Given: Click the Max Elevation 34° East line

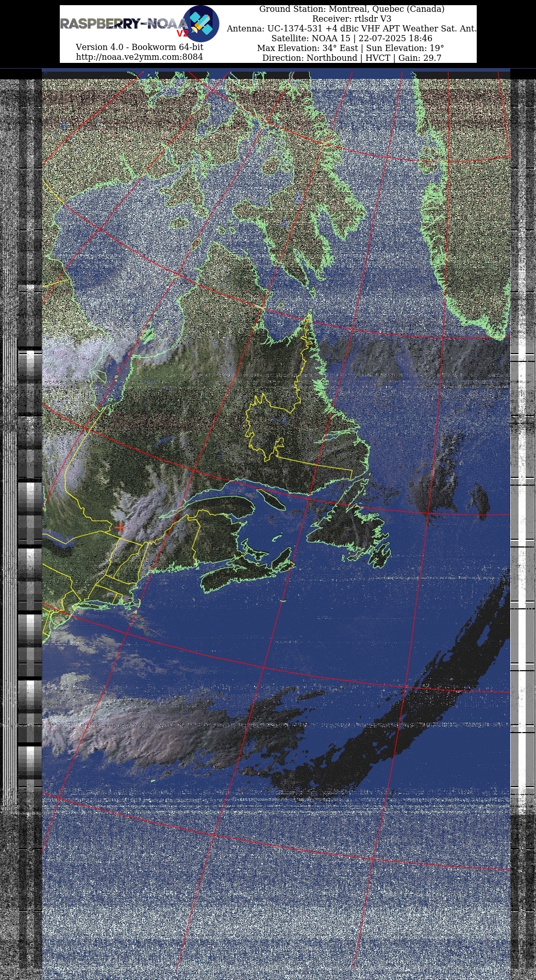Looking at the screenshot, I should coord(351,48).
